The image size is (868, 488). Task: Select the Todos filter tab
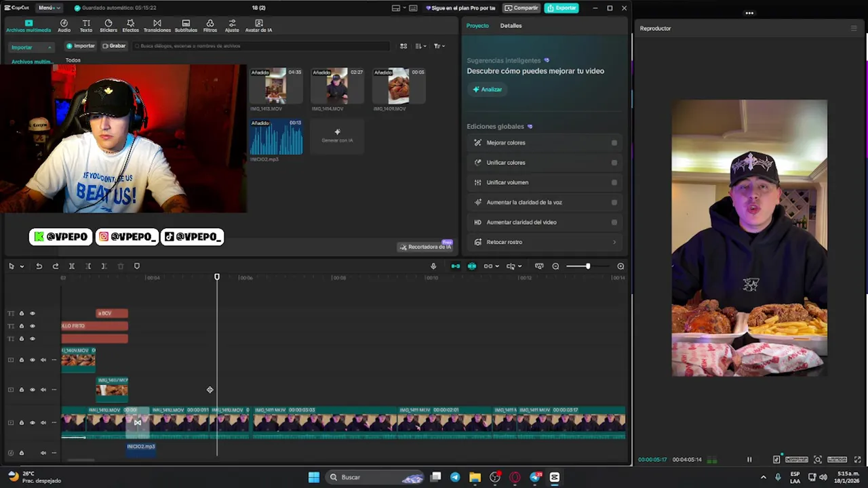coord(73,60)
